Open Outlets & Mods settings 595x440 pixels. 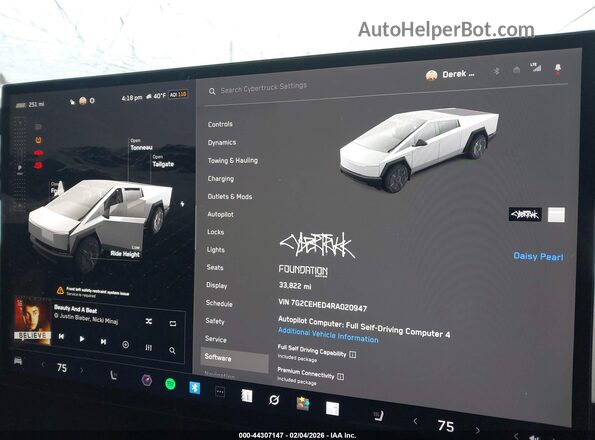[230, 196]
